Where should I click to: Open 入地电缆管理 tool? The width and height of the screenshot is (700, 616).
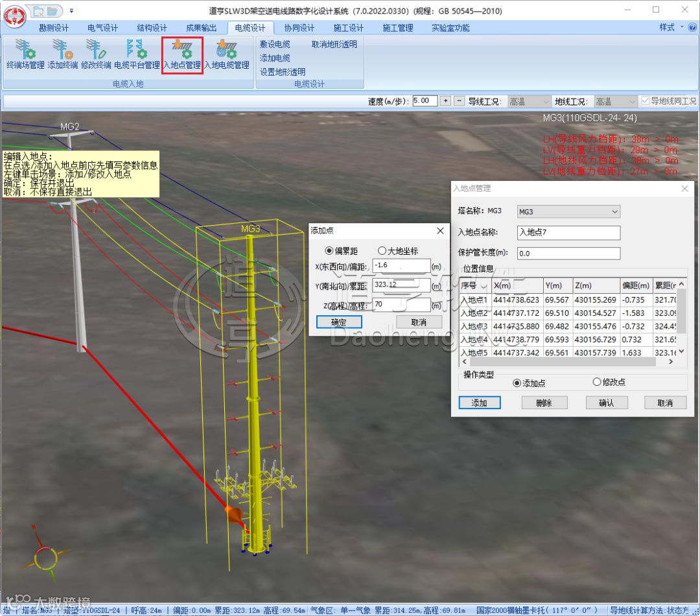click(x=227, y=54)
